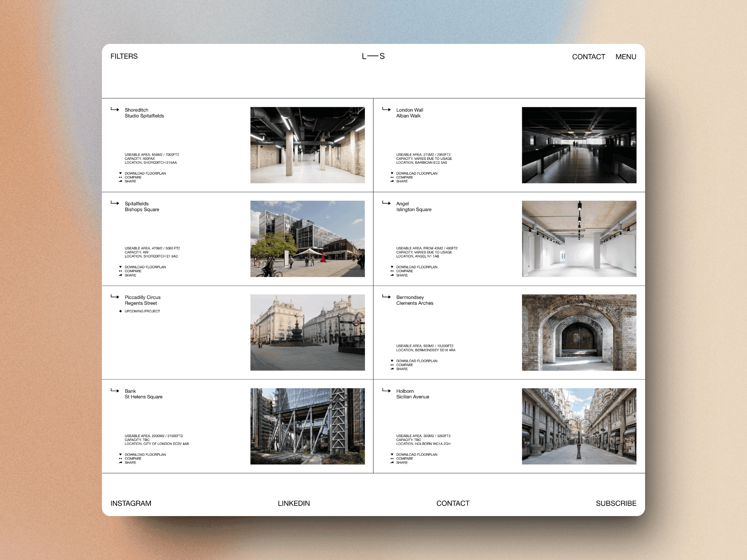
Task: Open the FILTERS panel
Action: pyautogui.click(x=124, y=56)
